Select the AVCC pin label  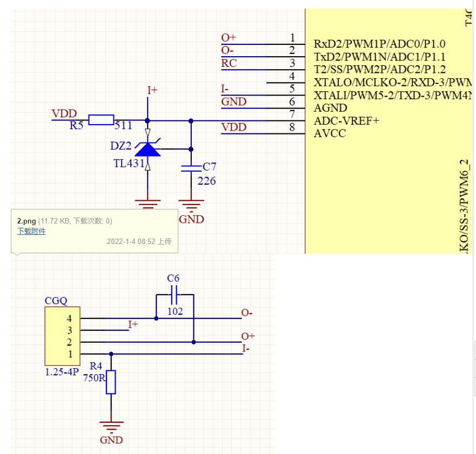point(330,134)
